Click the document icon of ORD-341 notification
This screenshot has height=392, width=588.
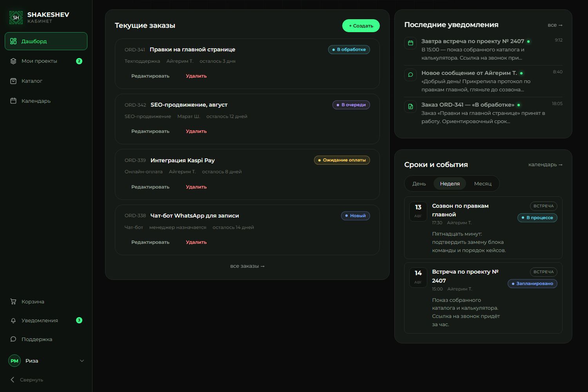pyautogui.click(x=410, y=106)
